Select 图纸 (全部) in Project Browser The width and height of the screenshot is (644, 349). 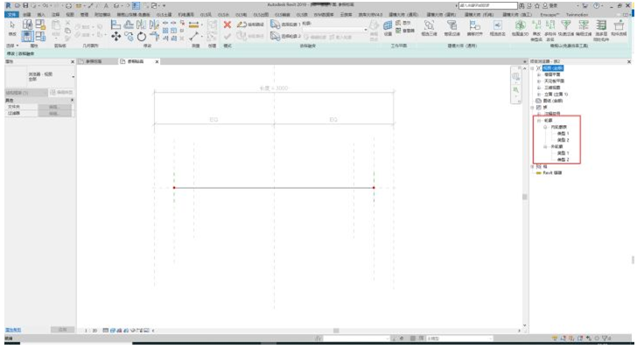pyautogui.click(x=553, y=101)
